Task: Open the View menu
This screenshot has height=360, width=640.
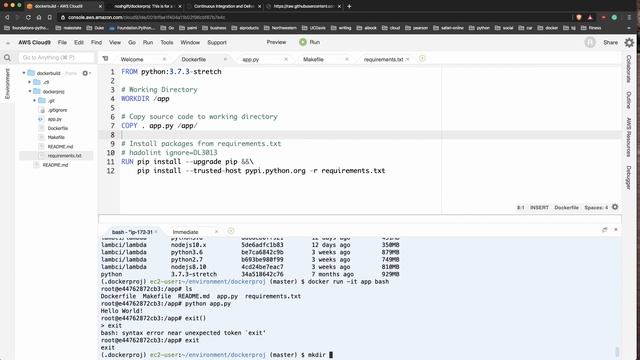Action: point(115,42)
